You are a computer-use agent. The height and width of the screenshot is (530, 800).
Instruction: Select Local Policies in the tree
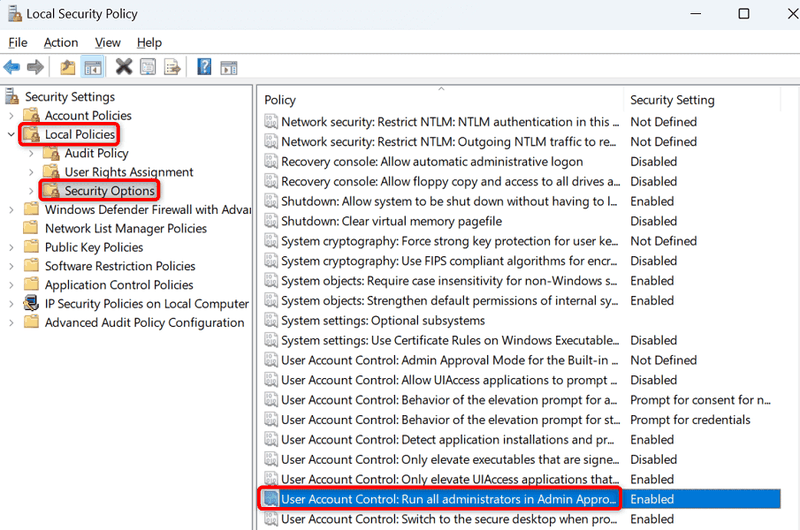tap(80, 134)
